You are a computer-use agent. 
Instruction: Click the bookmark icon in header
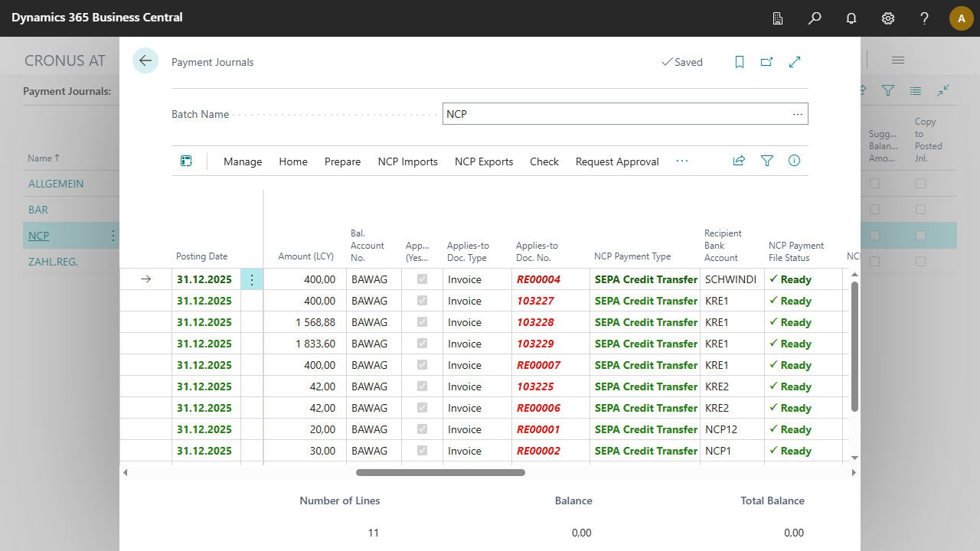(740, 62)
